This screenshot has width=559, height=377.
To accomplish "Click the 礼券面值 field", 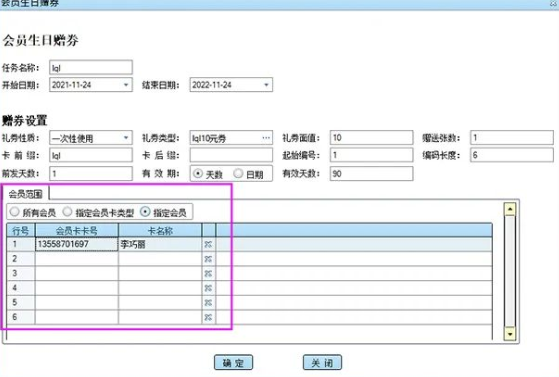I will pos(371,138).
